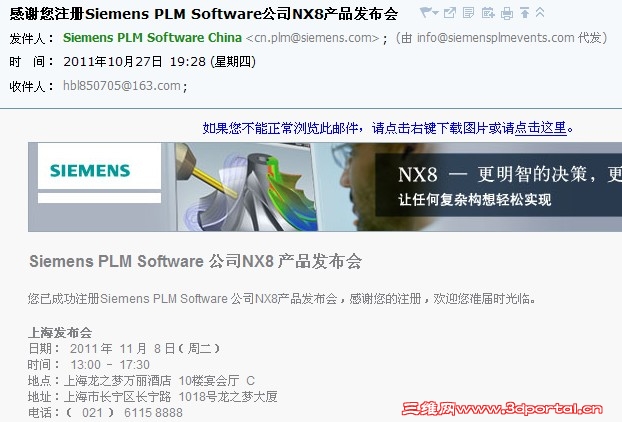Open the flag options dropdown arrow
This screenshot has height=422, width=622.
[x=436, y=13]
